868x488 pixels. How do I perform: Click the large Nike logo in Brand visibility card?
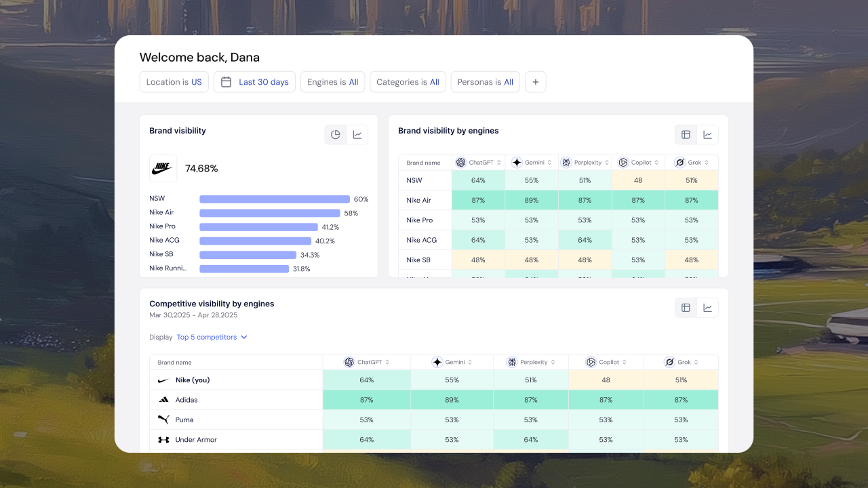coord(163,168)
